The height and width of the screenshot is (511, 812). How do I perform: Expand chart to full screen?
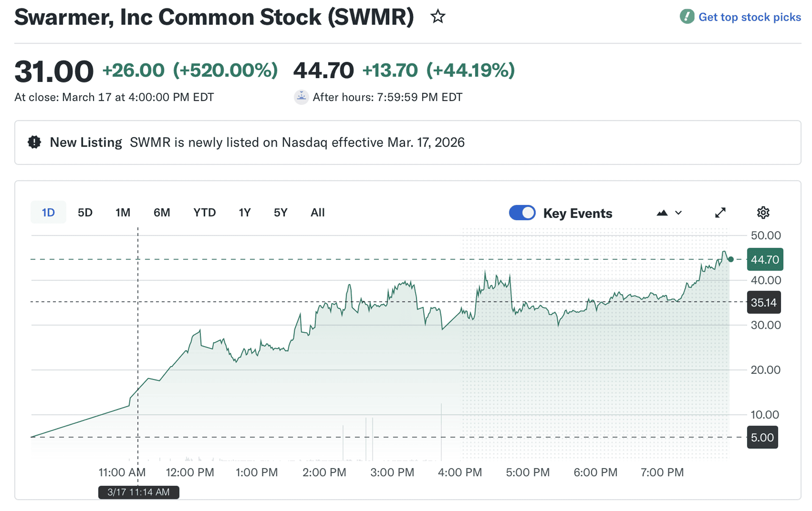coord(720,213)
